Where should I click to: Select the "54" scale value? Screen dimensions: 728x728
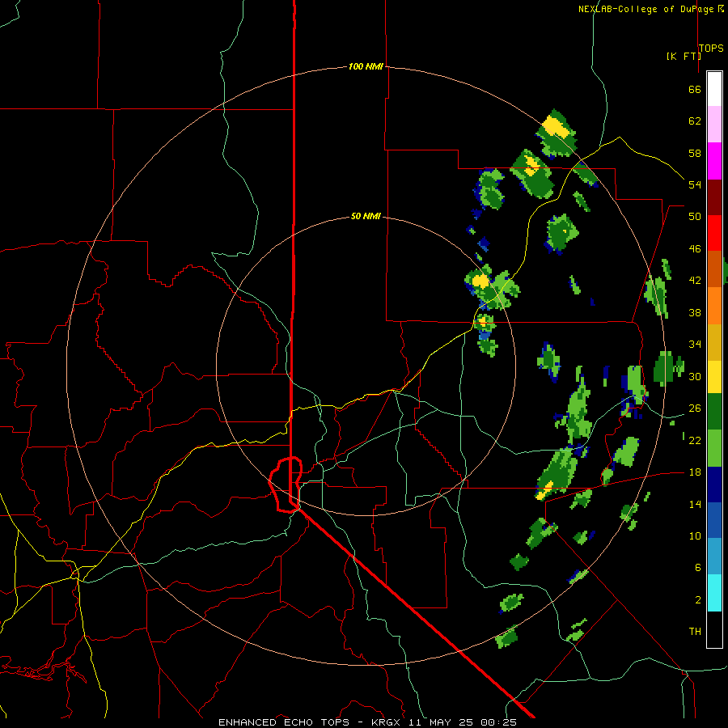click(x=695, y=184)
